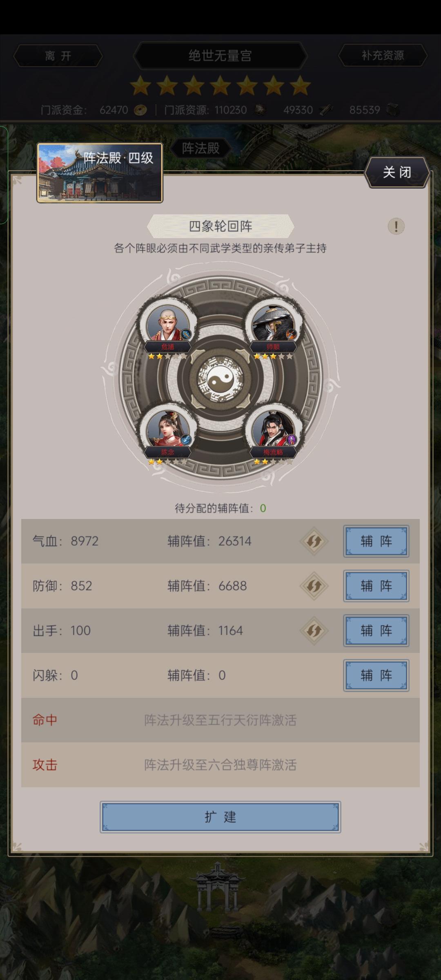Click 辅阵 button for 闪躲
Image resolution: width=441 pixels, height=980 pixels.
(376, 675)
